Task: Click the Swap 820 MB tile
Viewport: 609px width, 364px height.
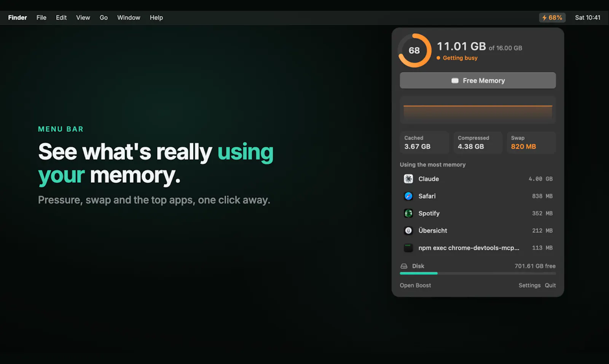Action: [x=531, y=143]
